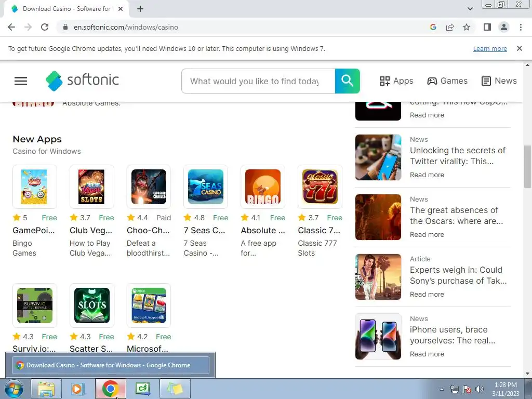Open Choo-Choo Charles app icon
Image resolution: width=532 pixels, height=399 pixels.
(x=149, y=187)
